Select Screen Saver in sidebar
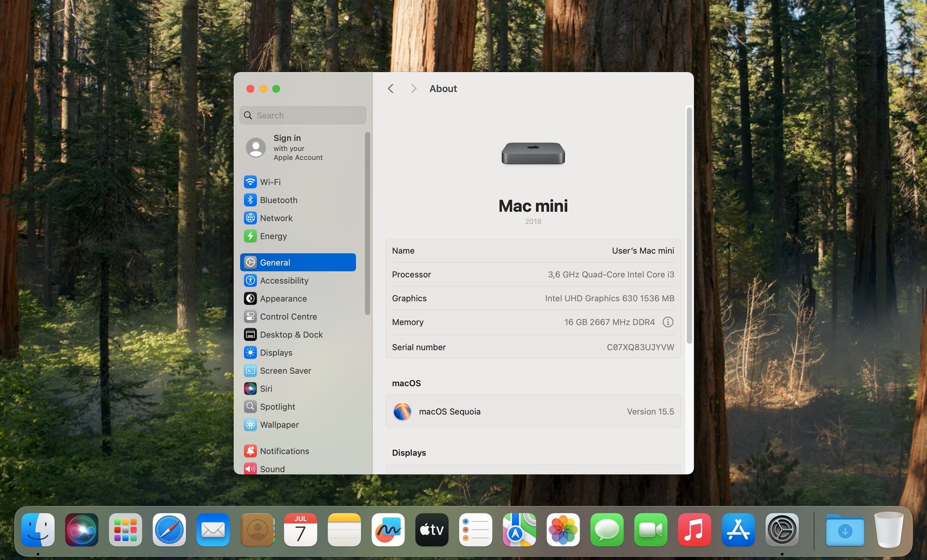 coord(298,371)
